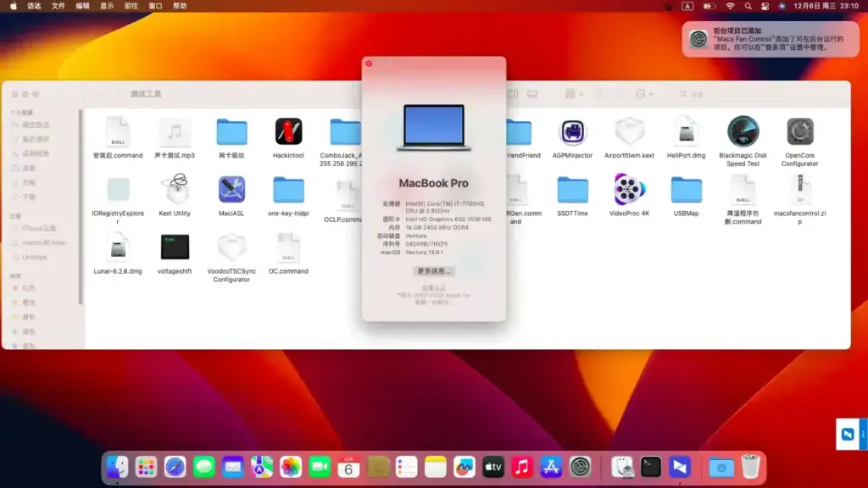Open the SSDTTime folder

(572, 190)
